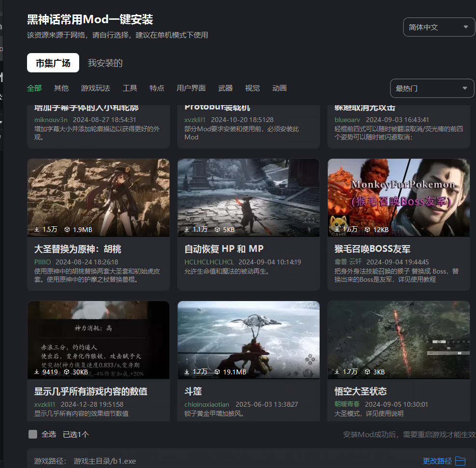Select the 用户界面 category filter
The image size is (476, 468).
[191, 88]
